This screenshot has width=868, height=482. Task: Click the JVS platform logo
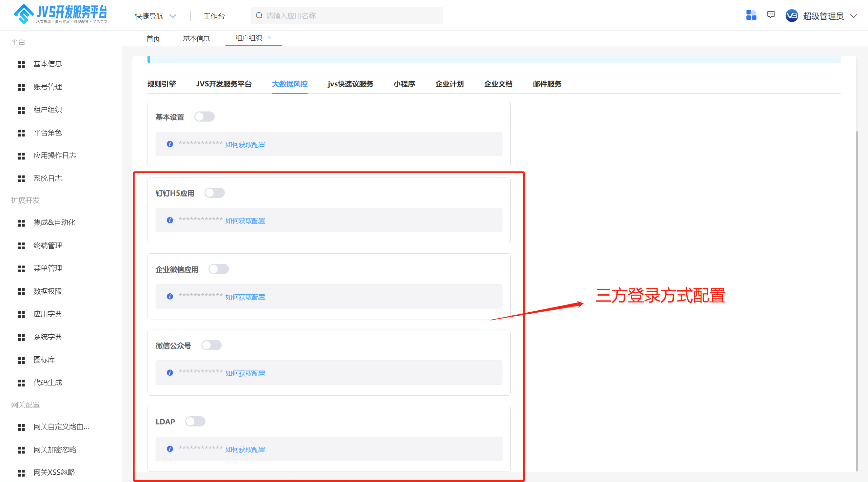point(60,14)
